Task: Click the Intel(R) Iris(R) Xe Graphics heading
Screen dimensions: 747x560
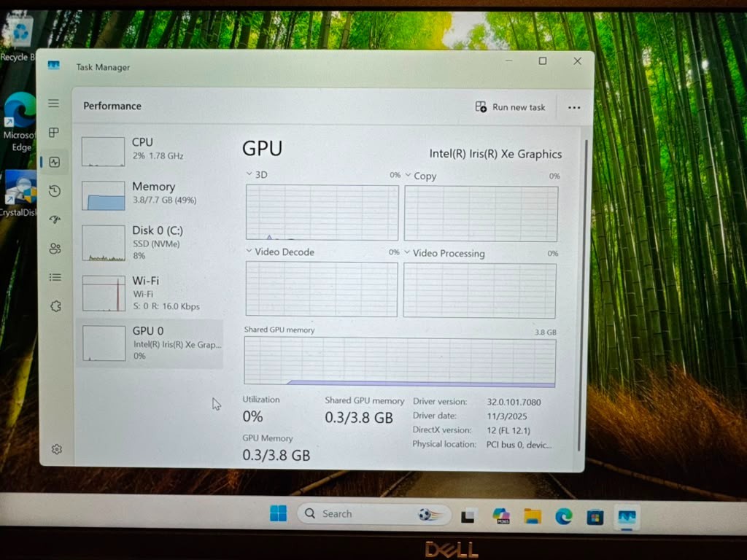Action: coord(495,154)
